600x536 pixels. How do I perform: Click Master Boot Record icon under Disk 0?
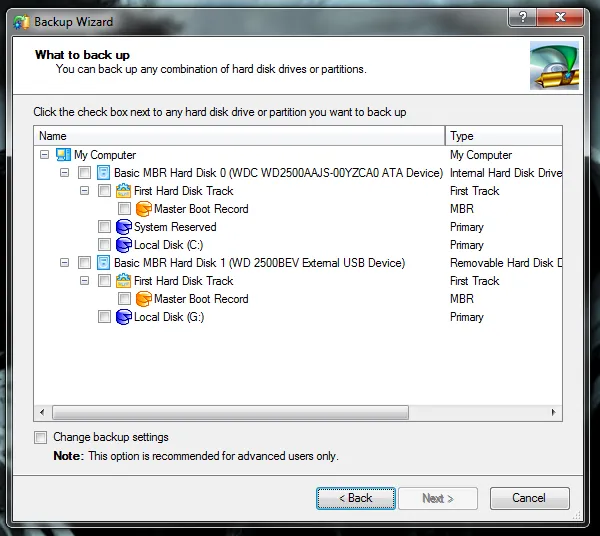[143, 209]
